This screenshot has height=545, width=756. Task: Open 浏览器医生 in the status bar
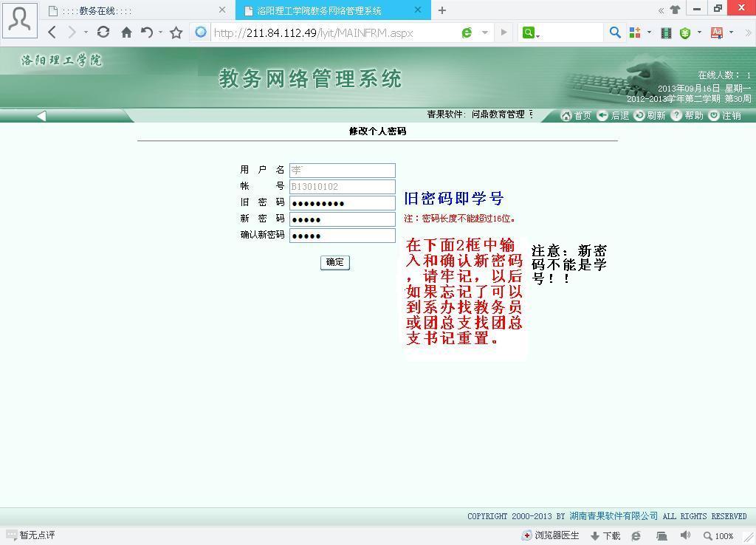(551, 535)
